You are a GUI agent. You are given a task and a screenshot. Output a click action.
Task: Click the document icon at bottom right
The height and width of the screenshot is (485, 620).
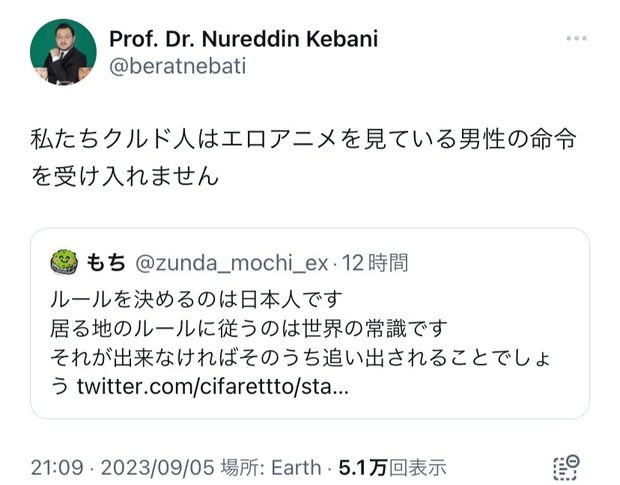point(567,466)
